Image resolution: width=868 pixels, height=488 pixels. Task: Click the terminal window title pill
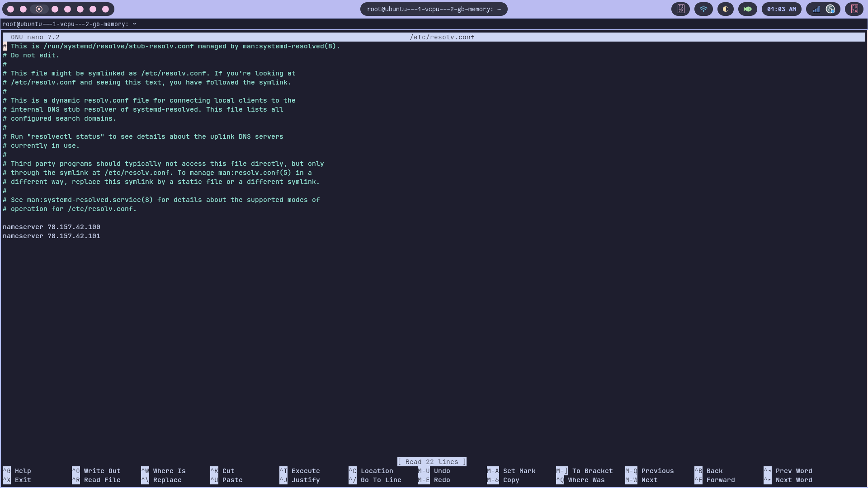point(433,9)
